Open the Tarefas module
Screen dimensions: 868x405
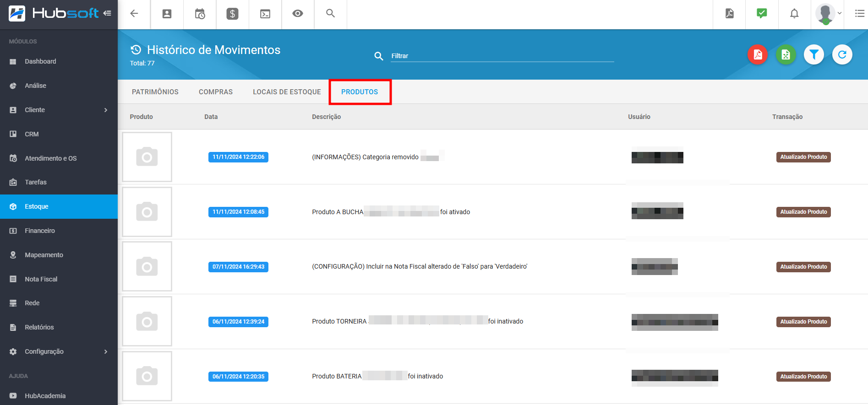point(59,182)
